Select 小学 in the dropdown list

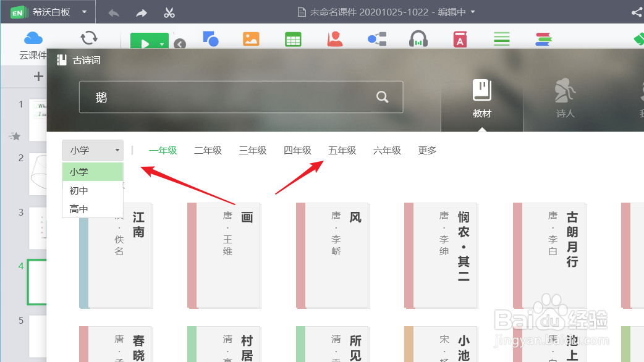(x=93, y=172)
